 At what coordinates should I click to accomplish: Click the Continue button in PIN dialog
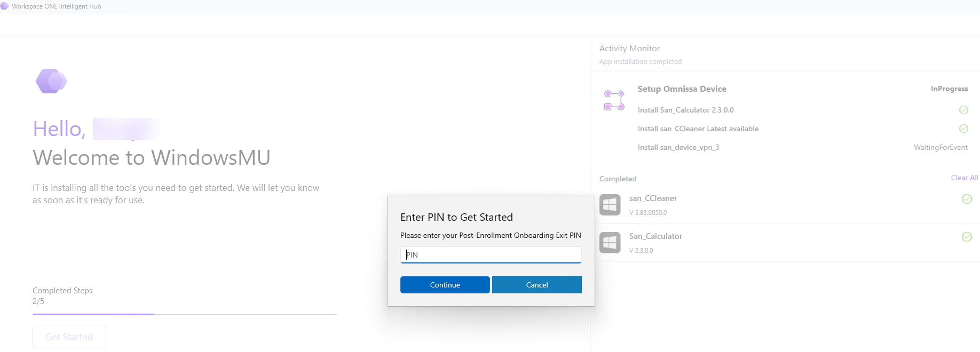[445, 285]
